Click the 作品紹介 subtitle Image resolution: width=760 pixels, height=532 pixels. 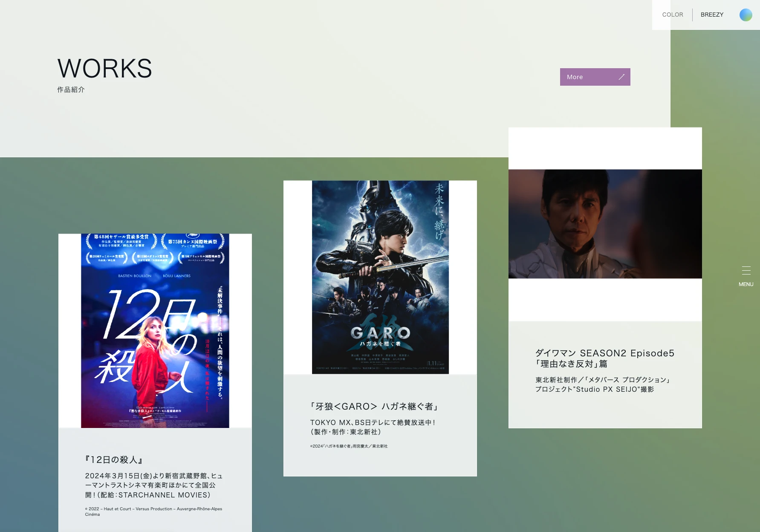coord(71,90)
